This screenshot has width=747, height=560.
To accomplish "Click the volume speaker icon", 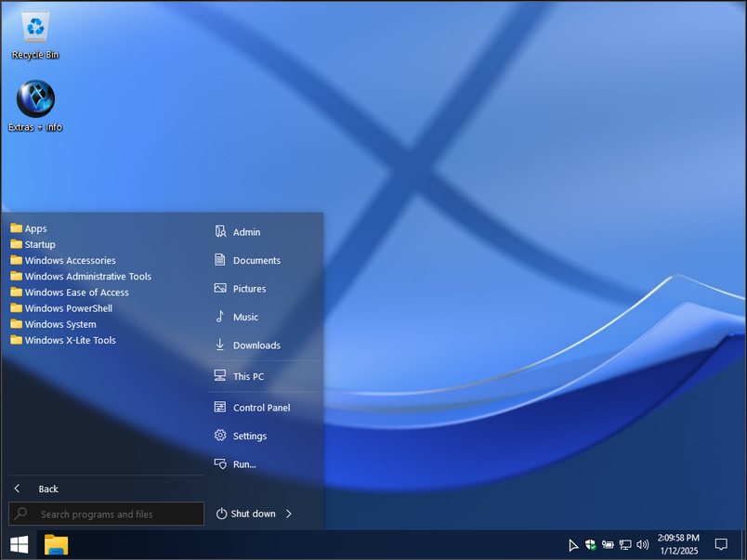I will pos(643,545).
